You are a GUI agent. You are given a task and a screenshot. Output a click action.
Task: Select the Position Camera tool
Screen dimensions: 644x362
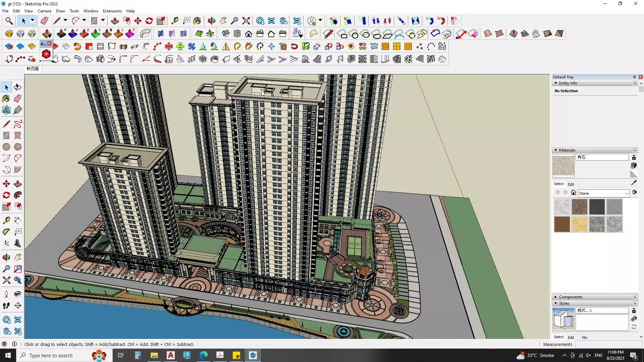[x=6, y=294]
